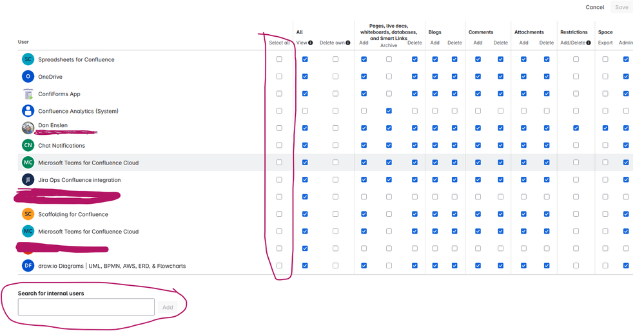
Task: Click the Chat Notifications avatar icon
Action: point(28,145)
